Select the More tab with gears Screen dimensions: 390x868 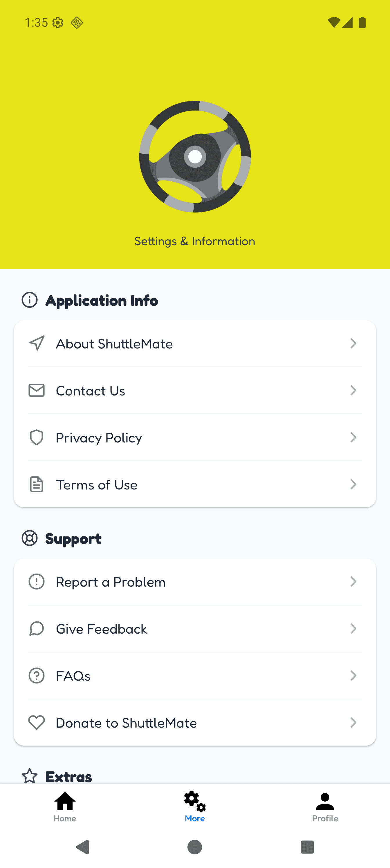(195, 807)
